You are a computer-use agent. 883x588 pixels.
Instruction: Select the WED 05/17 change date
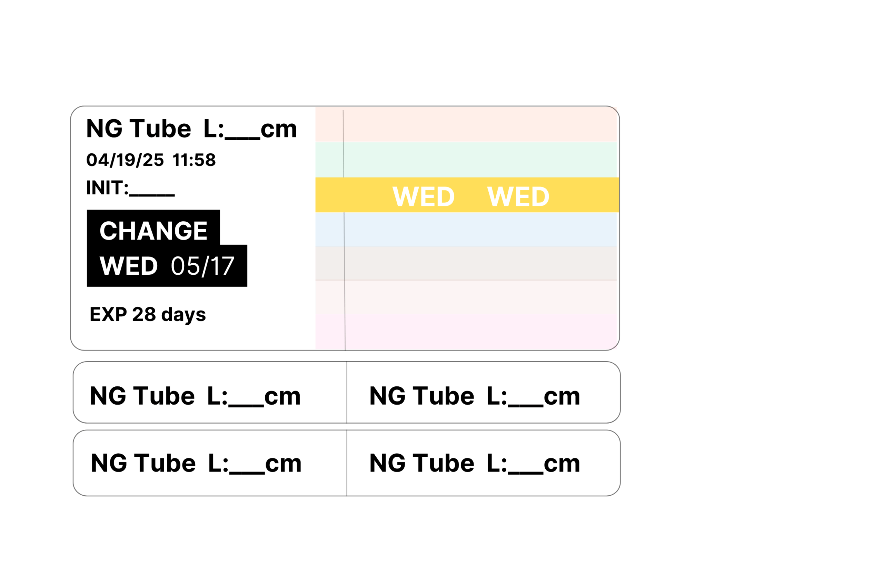pyautogui.click(x=167, y=266)
